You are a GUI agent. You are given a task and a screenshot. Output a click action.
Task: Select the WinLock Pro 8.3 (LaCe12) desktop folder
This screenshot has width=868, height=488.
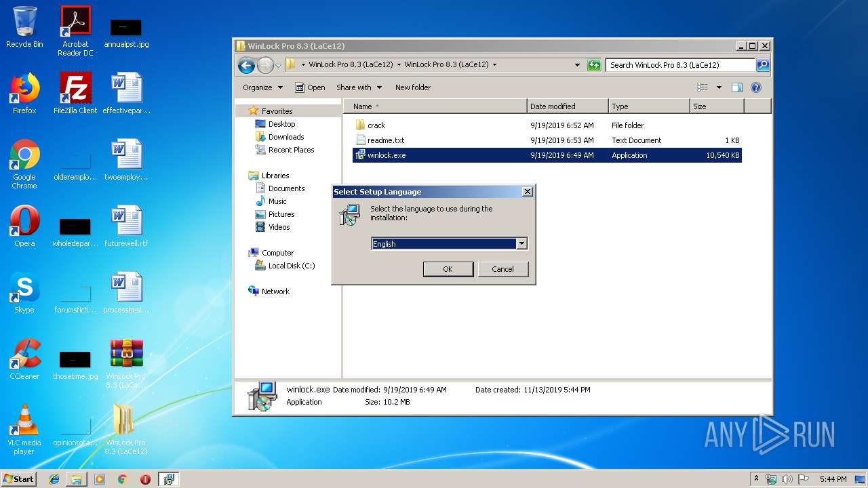click(126, 430)
